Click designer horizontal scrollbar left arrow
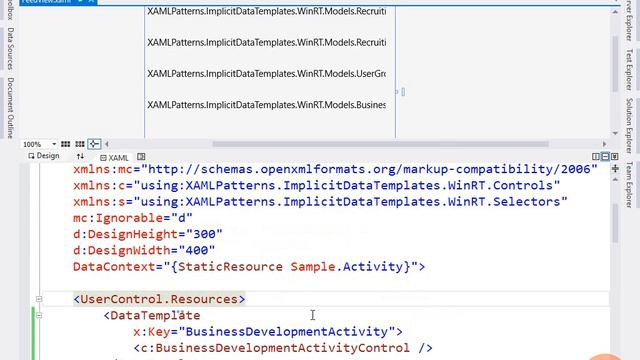640x360 pixels. tap(107, 144)
